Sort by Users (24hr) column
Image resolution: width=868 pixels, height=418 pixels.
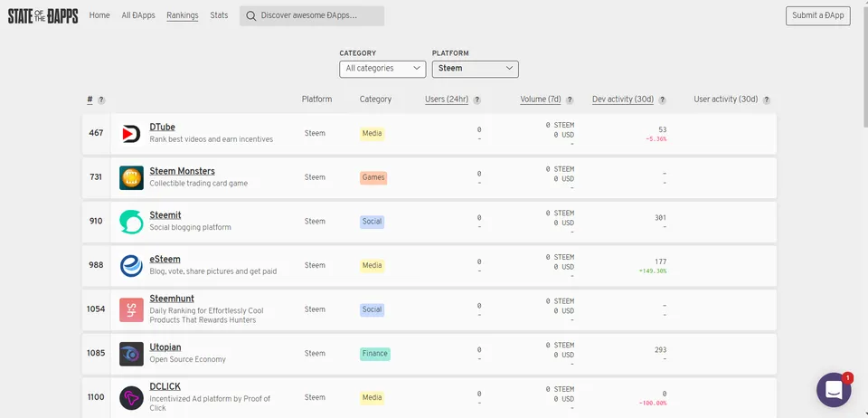click(447, 100)
